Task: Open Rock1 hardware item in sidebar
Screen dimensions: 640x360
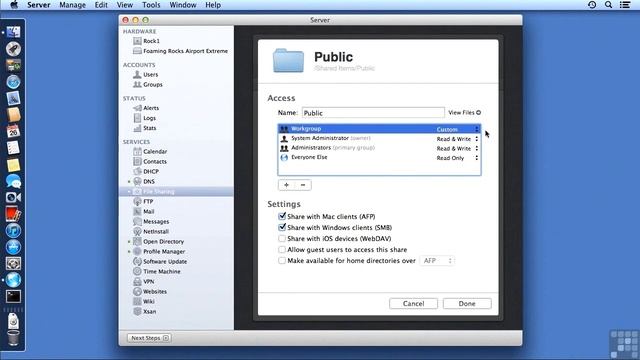Action: pos(146,41)
